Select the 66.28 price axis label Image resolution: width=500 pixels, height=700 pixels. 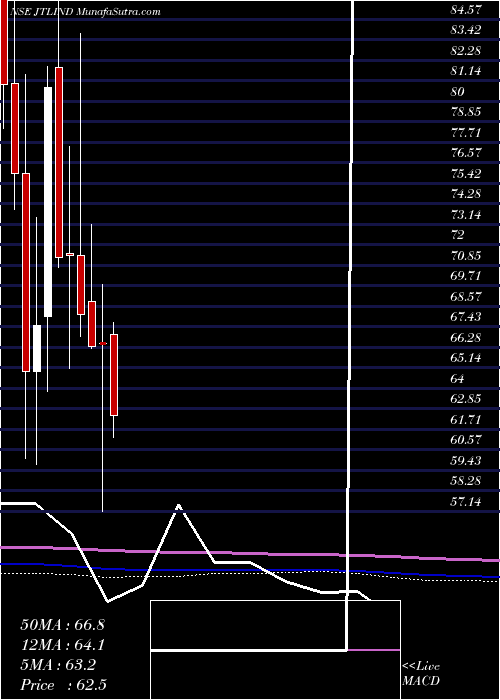tap(466, 337)
